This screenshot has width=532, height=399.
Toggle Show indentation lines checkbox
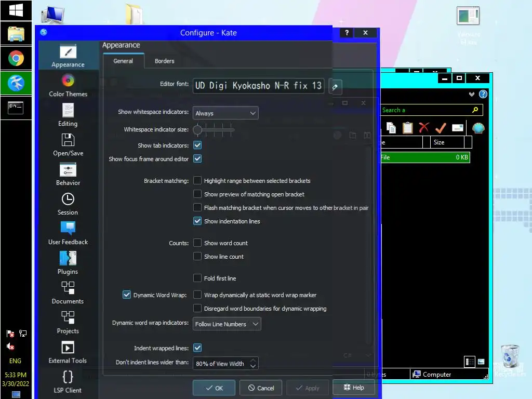point(197,221)
